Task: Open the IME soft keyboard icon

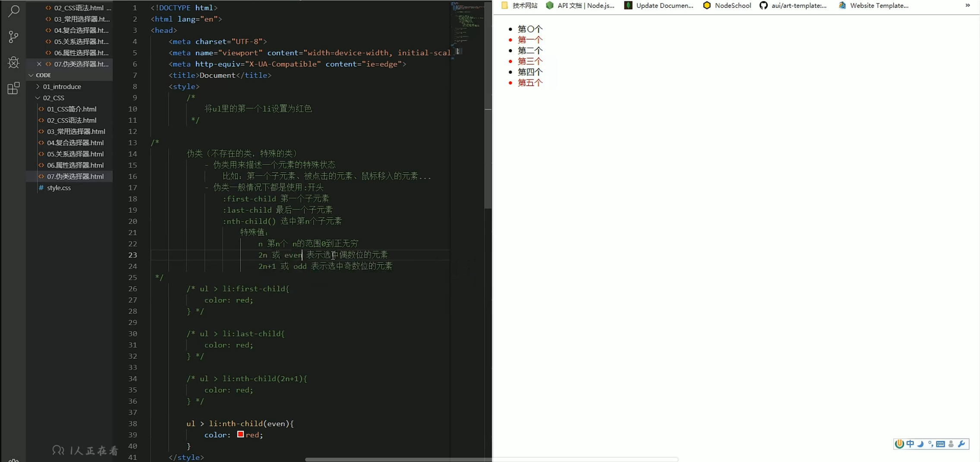Action: click(941, 444)
